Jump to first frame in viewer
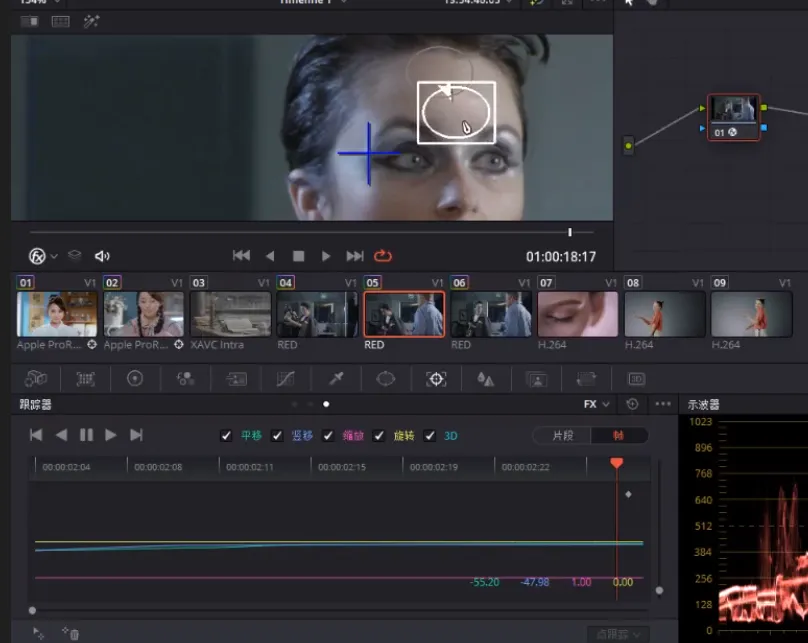 pos(241,256)
